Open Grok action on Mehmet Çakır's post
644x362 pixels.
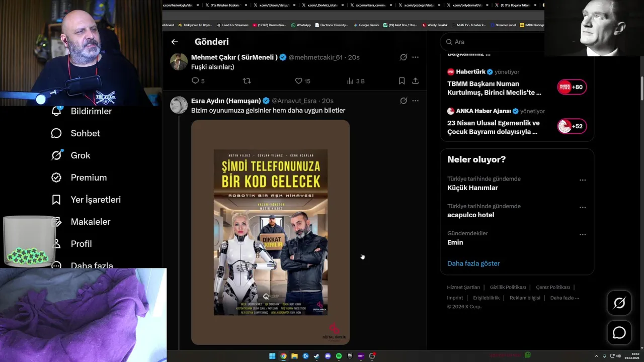[x=404, y=57]
